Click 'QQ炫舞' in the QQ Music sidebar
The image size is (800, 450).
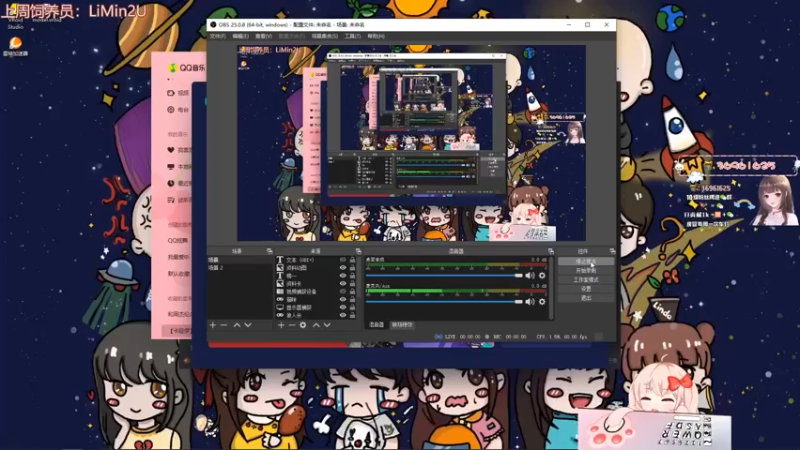[178, 240]
